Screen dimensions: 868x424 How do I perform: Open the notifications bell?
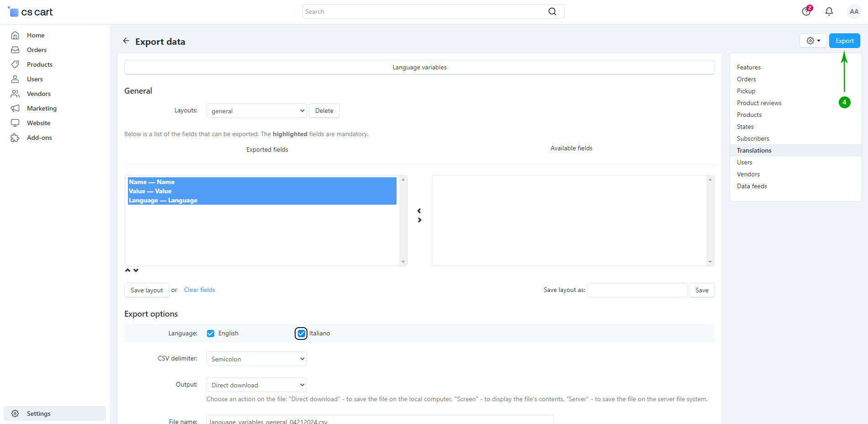pyautogui.click(x=829, y=11)
